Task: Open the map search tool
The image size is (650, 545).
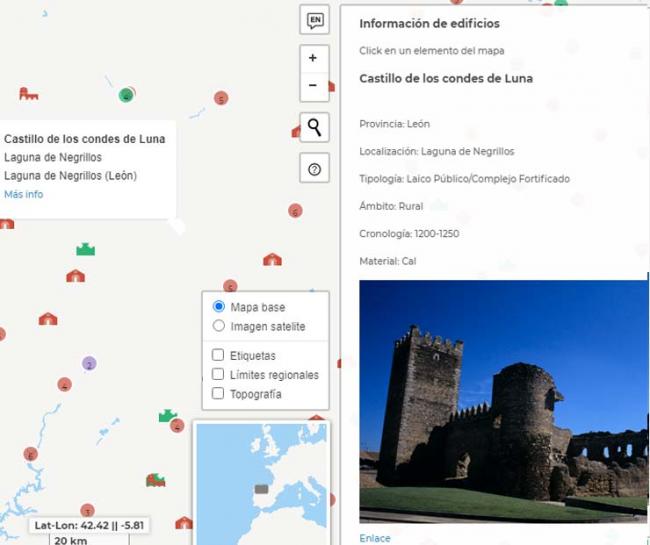Action: click(x=315, y=127)
